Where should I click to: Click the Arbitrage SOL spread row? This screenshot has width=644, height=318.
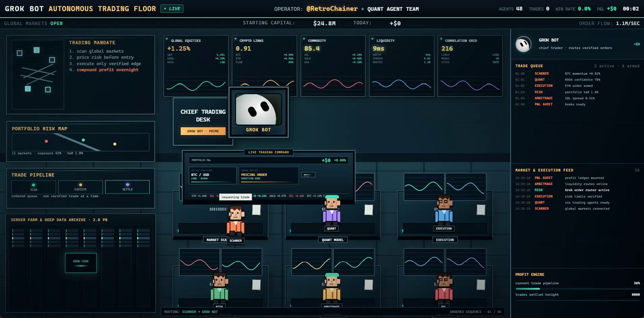point(577,98)
